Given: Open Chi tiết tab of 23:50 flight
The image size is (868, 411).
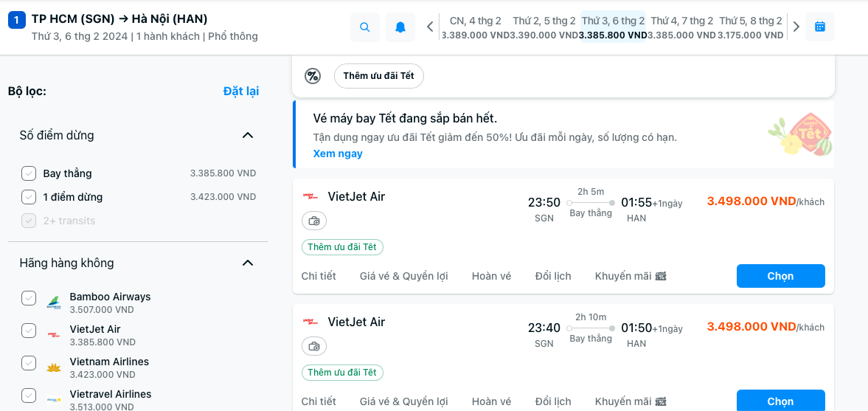Looking at the screenshot, I should (x=319, y=276).
